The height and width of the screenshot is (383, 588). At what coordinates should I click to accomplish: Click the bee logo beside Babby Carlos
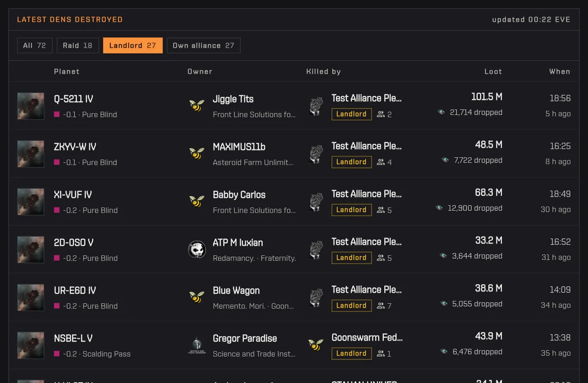click(197, 202)
